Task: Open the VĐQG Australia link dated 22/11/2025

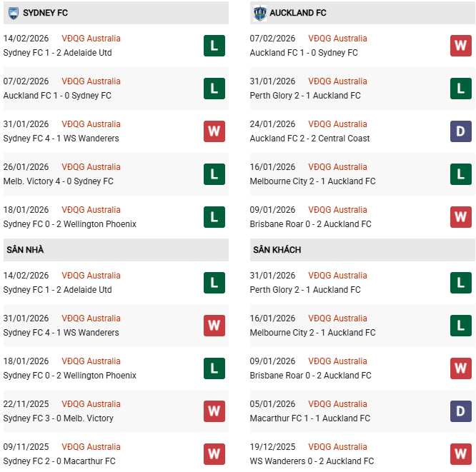Action: pyautogui.click(x=91, y=404)
